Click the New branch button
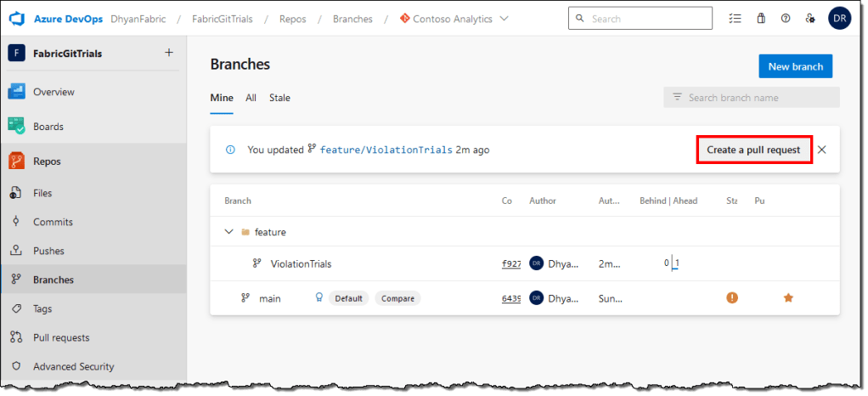868x396 pixels. click(x=795, y=66)
